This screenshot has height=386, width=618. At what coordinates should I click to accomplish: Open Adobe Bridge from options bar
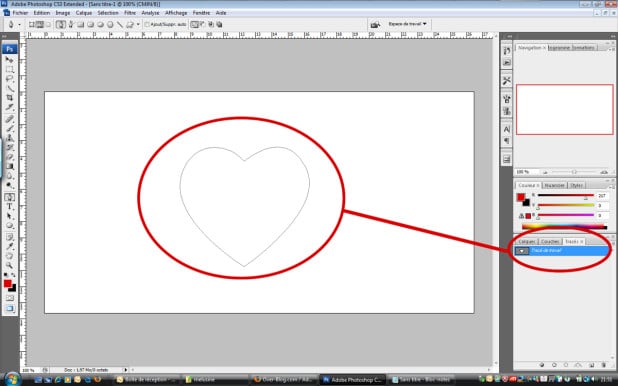click(x=375, y=24)
